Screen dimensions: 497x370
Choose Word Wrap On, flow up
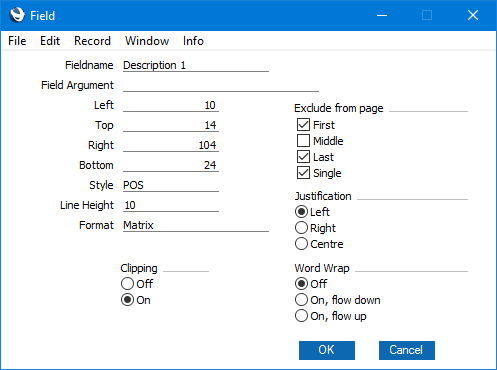pyautogui.click(x=301, y=316)
